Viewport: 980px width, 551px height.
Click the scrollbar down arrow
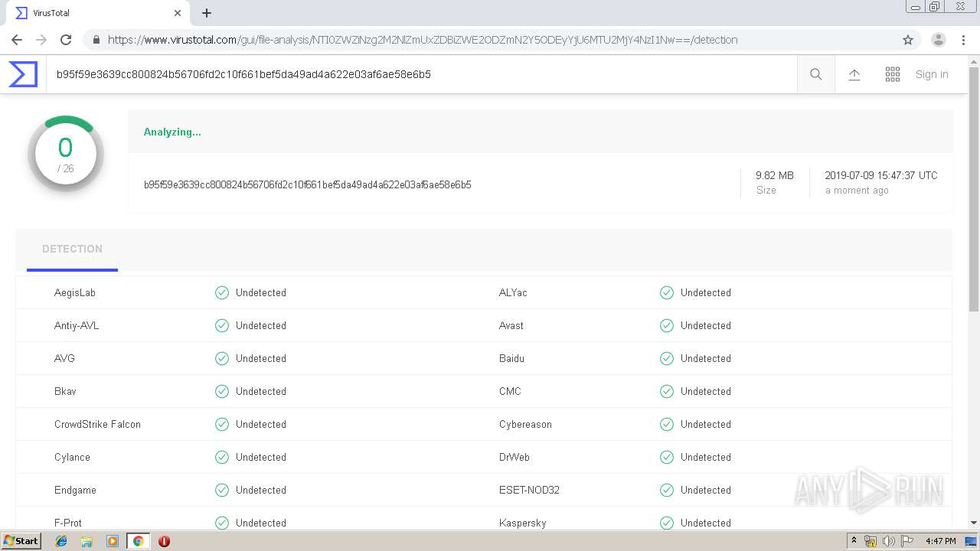974,523
